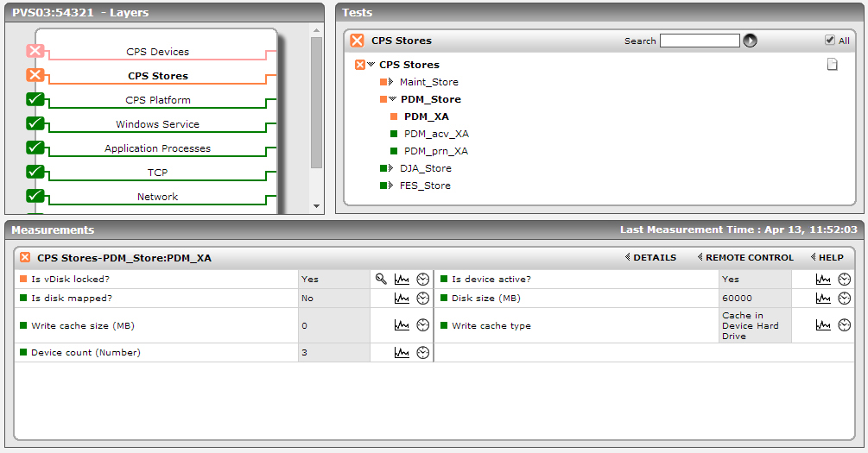Select the Windows Service layer

pyautogui.click(x=158, y=124)
